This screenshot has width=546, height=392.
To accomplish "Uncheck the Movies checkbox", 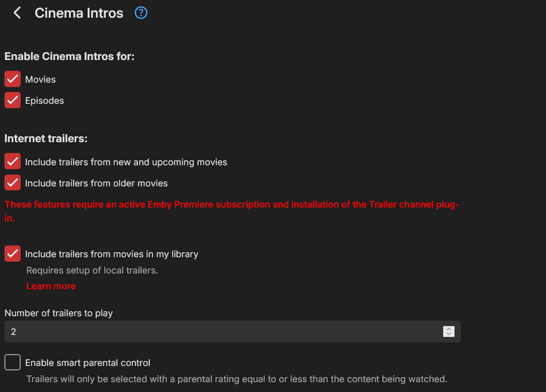I will [13, 79].
